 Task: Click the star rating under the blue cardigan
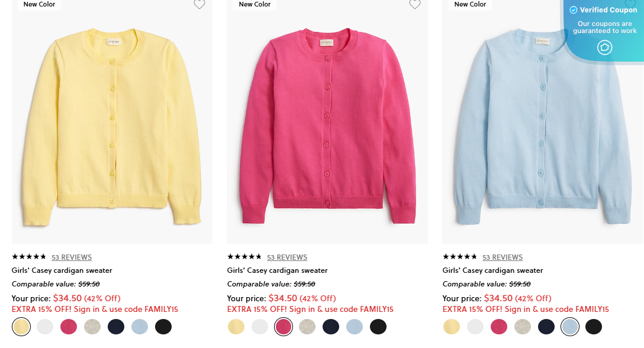[x=459, y=257]
